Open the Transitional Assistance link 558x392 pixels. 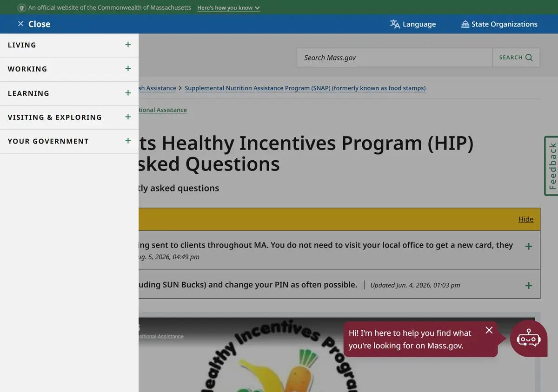click(x=162, y=110)
